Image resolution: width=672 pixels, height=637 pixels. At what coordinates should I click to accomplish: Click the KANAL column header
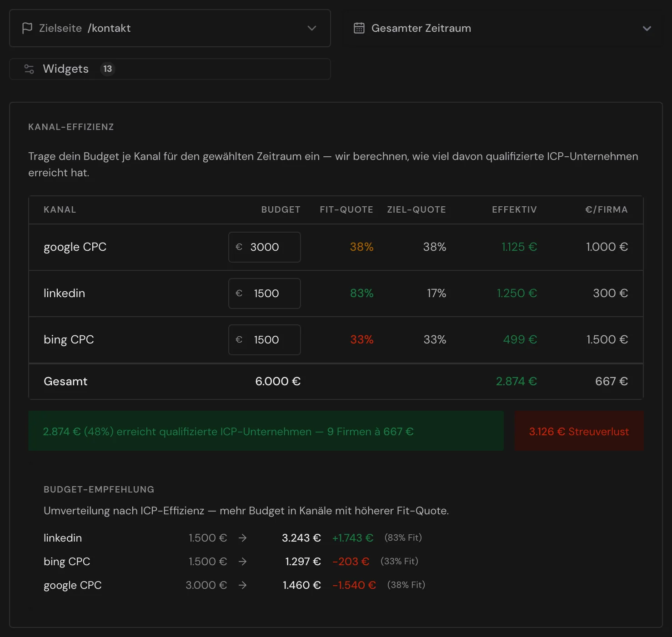click(x=60, y=209)
